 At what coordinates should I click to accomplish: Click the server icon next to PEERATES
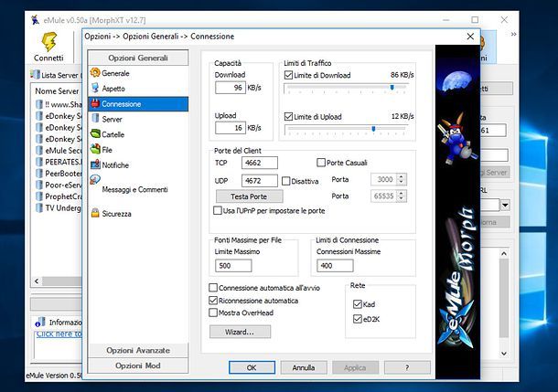(x=39, y=162)
